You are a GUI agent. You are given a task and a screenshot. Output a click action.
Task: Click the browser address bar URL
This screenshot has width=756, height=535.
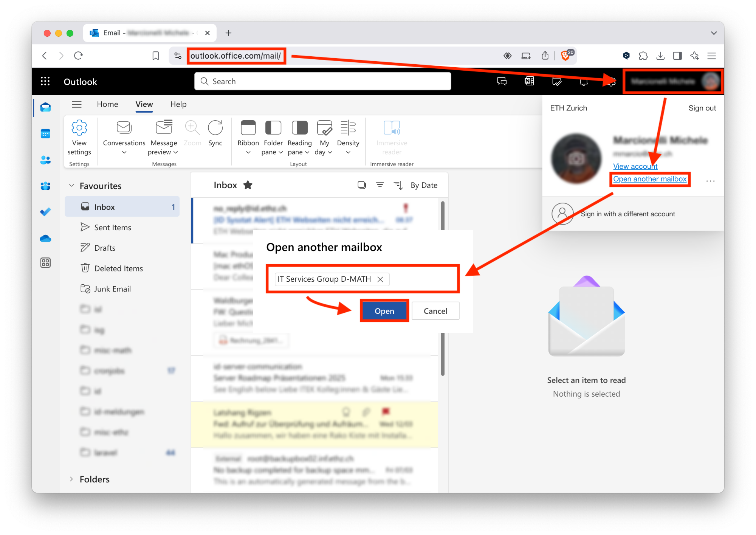[x=235, y=56]
